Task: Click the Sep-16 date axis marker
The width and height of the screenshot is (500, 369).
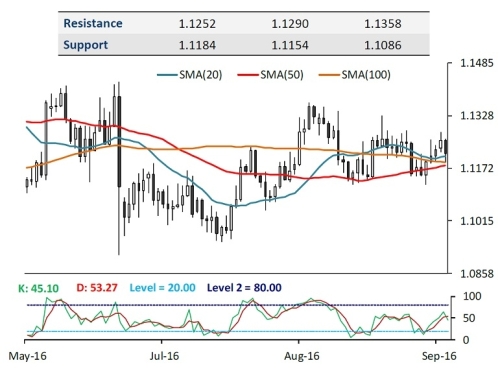Action: (x=439, y=356)
